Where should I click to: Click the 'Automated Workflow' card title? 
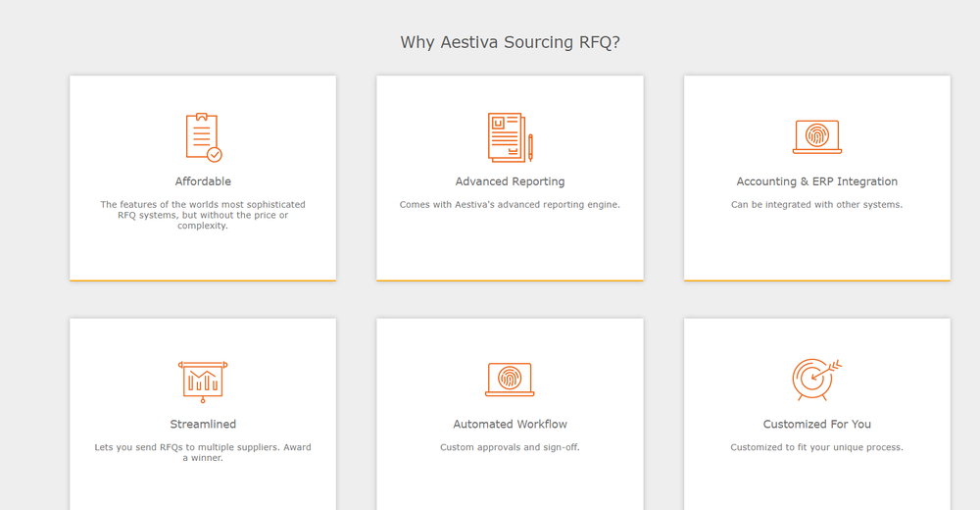click(x=510, y=424)
